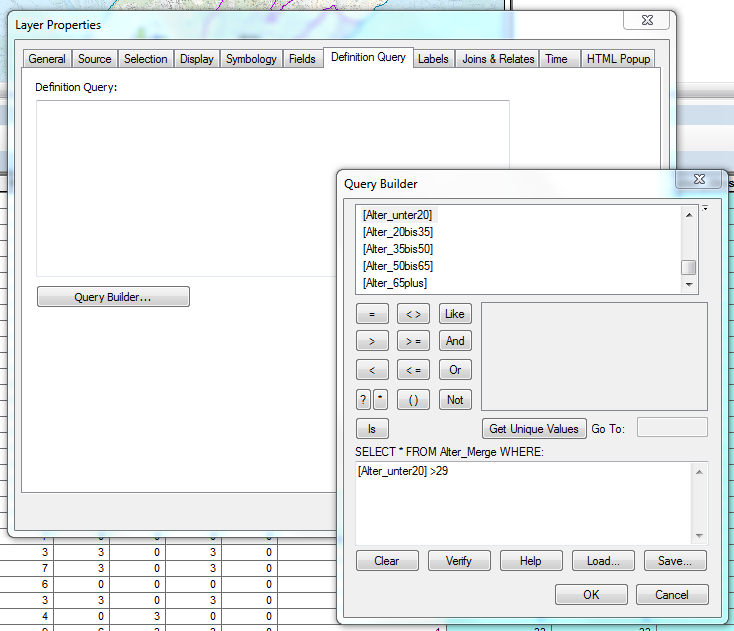
Task: Choose the [Alter_65plus] field in list
Action: click(x=394, y=283)
